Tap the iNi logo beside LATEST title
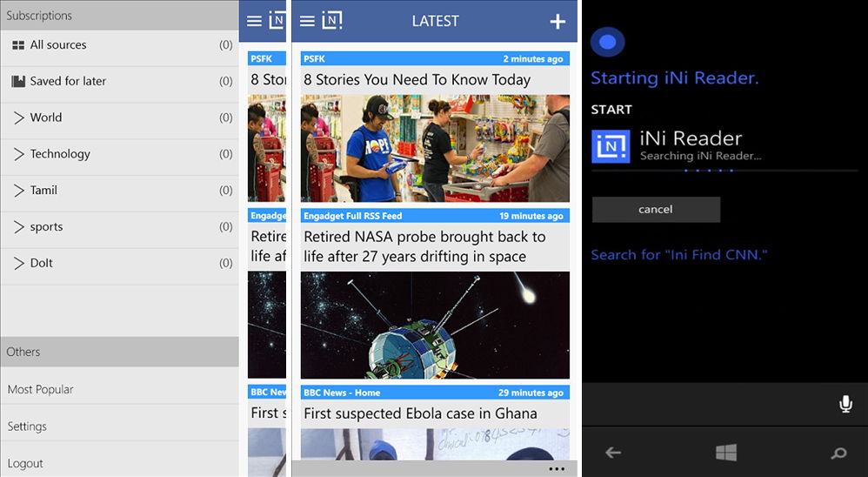This screenshot has width=868, height=477. [332, 21]
